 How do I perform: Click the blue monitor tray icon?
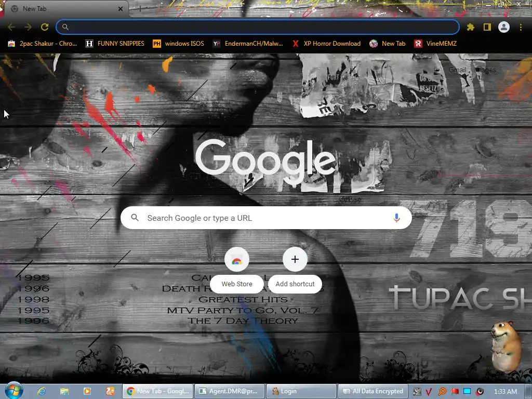[x=467, y=392]
